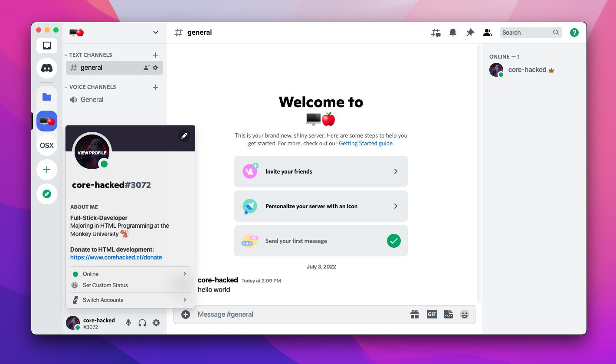Image resolution: width=616 pixels, height=364 pixels.
Task: Click the green Add a Server plus
Action: click(x=47, y=170)
